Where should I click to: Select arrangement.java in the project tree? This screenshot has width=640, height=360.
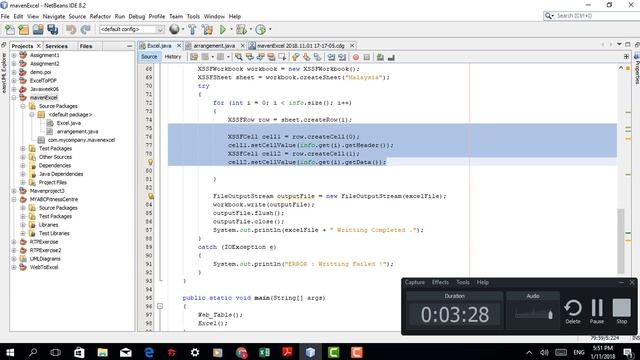point(78,131)
